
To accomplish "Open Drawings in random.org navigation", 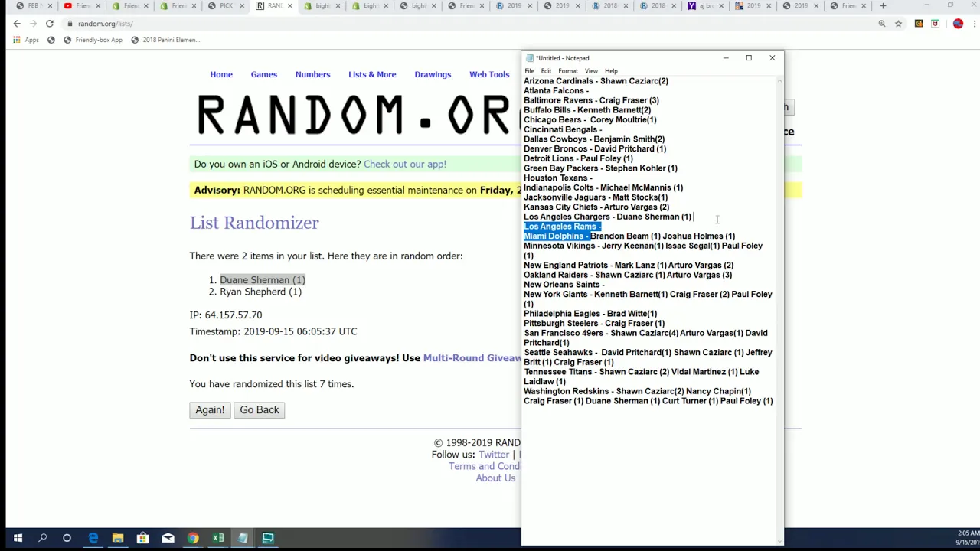I will pos(433,74).
